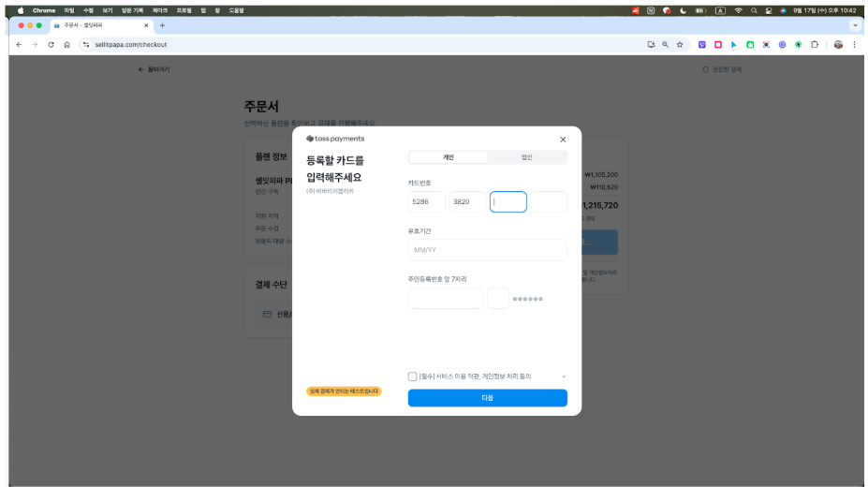Click the Wi-Fi status icon
The image size is (868, 487).
coord(738,10)
